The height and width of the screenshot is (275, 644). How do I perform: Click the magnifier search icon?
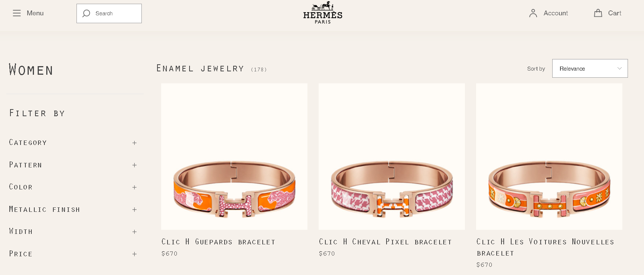[x=86, y=13]
